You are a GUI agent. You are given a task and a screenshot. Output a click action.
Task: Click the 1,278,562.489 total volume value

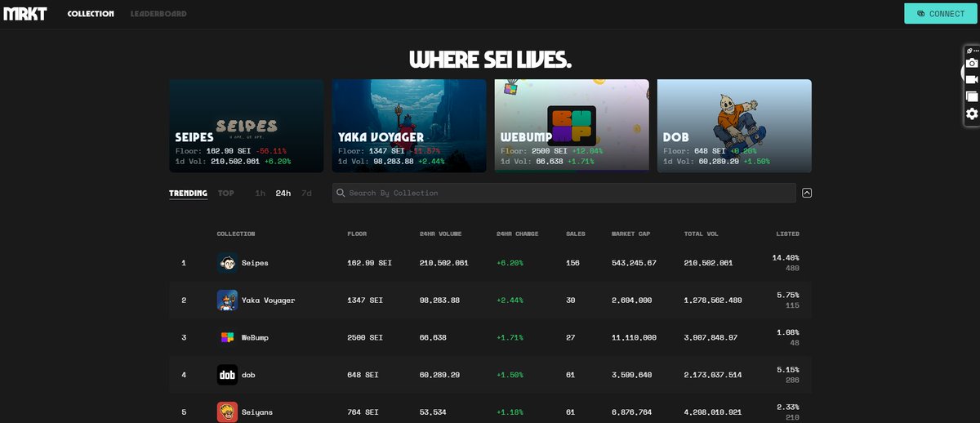(713, 301)
